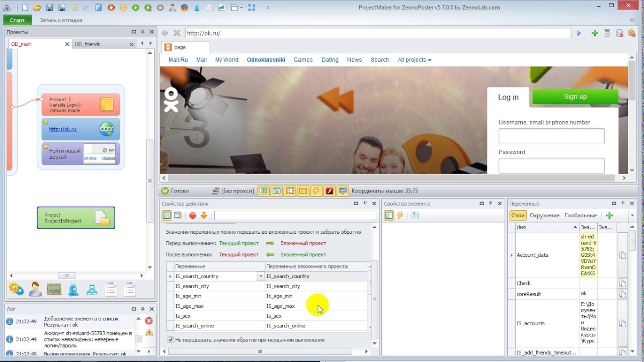
Task: Open the Mail.Ru link in page
Action: [x=178, y=59]
